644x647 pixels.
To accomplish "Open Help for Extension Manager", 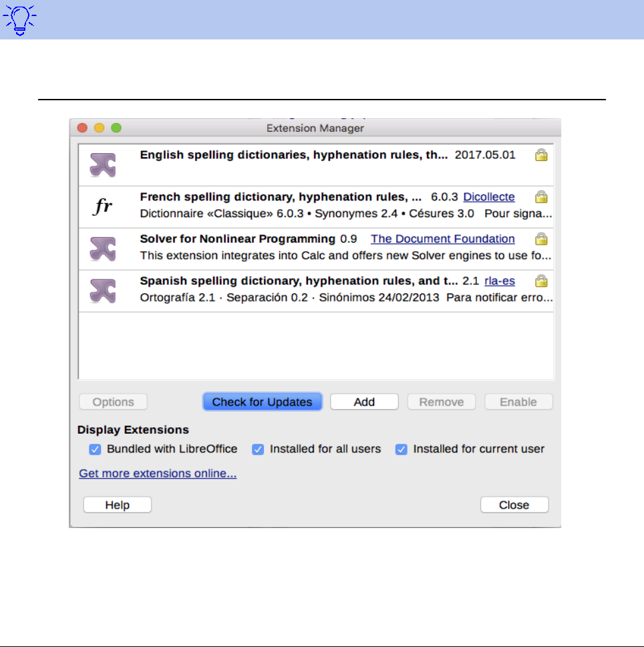I will [x=118, y=505].
